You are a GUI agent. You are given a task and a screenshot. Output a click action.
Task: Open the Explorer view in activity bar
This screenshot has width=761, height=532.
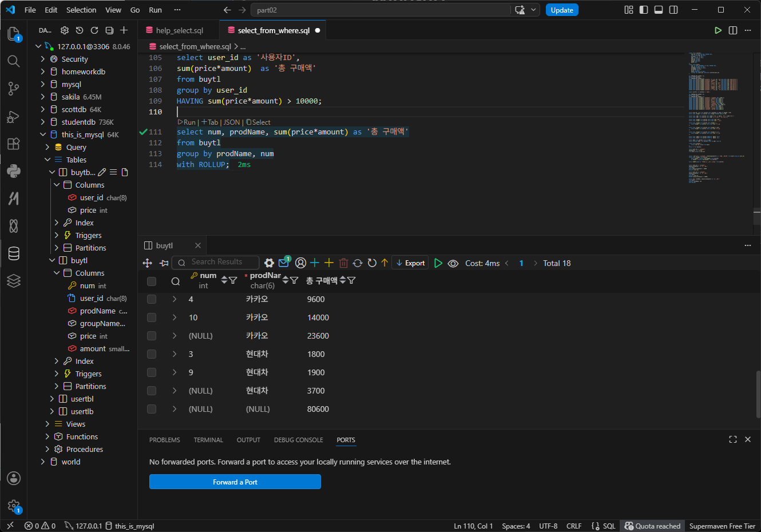pyautogui.click(x=14, y=34)
